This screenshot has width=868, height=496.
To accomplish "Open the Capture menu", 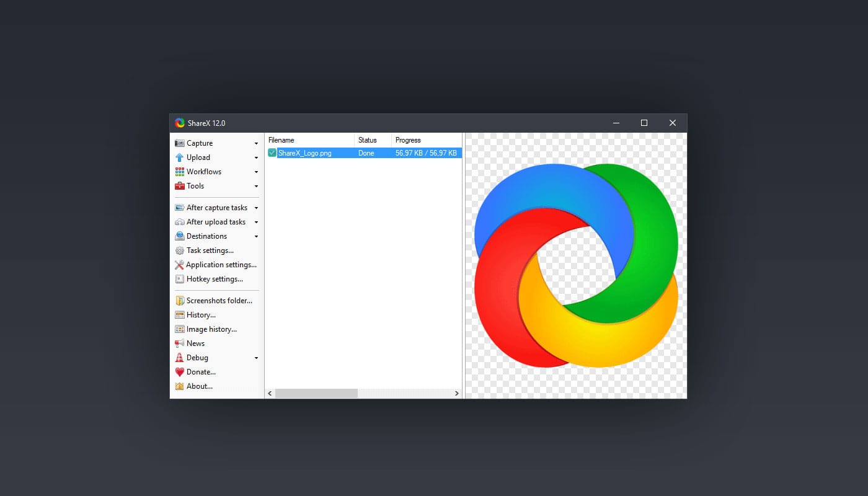I will [217, 143].
